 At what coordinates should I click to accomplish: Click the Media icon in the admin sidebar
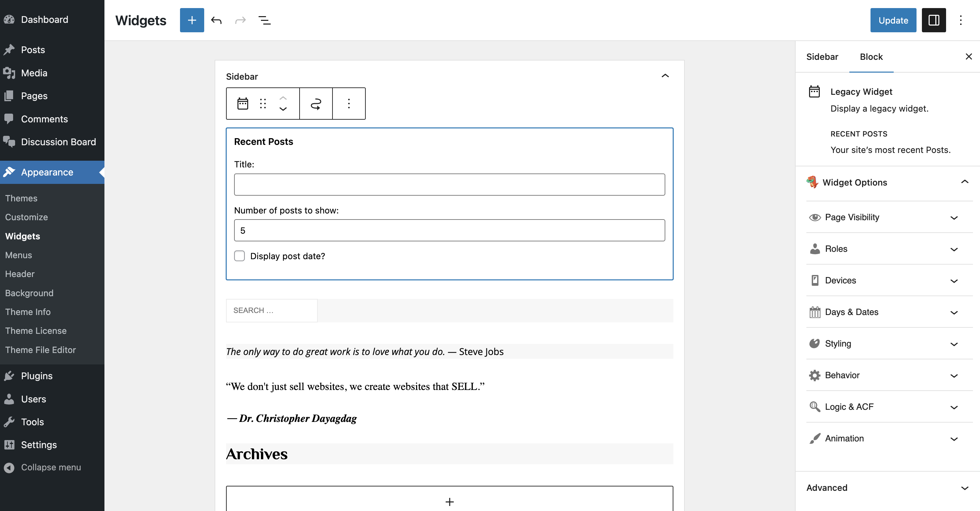[x=9, y=73]
